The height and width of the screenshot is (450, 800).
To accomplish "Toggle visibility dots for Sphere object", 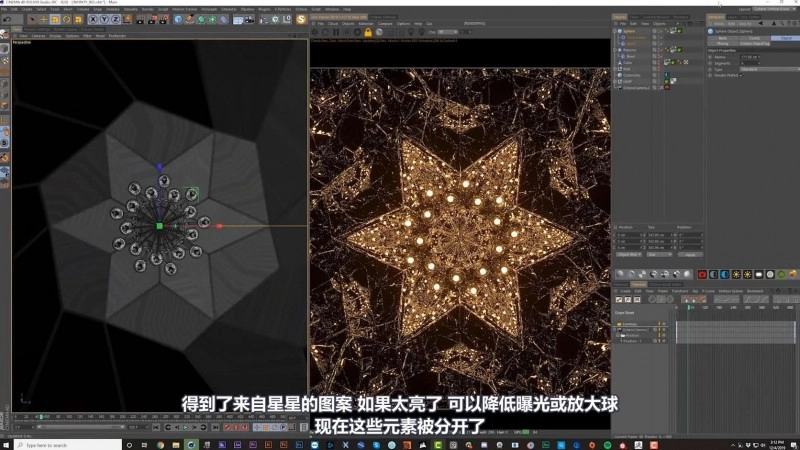I will pyautogui.click(x=661, y=31).
